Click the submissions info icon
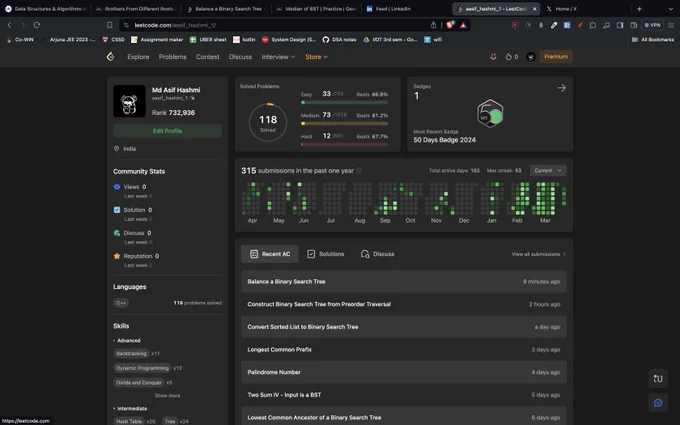Image resolution: width=680 pixels, height=425 pixels. (x=359, y=170)
